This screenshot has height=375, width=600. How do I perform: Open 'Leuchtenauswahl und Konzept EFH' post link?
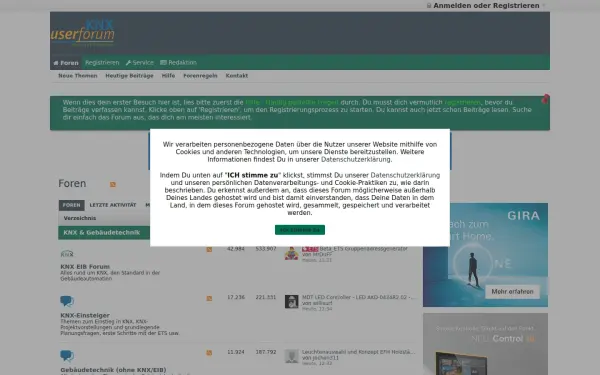pos(358,352)
